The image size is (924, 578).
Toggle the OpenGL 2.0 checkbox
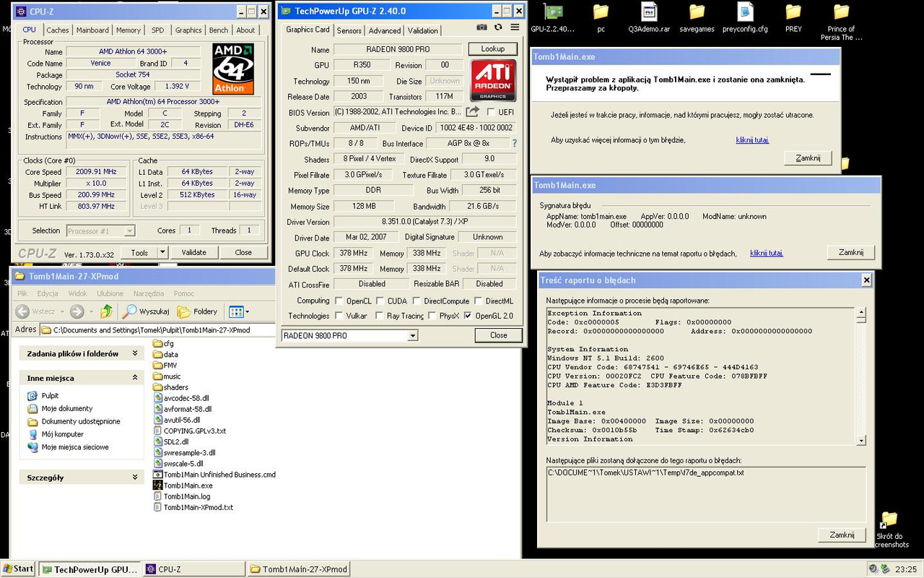468,316
